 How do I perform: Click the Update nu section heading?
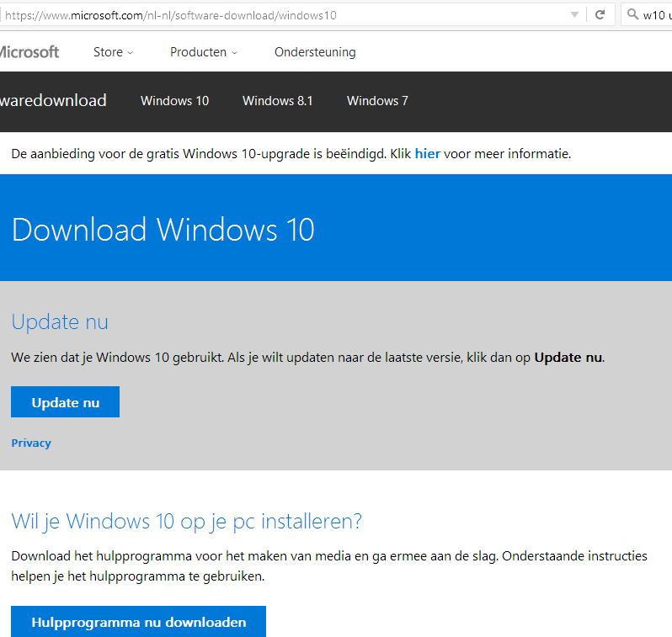60,321
